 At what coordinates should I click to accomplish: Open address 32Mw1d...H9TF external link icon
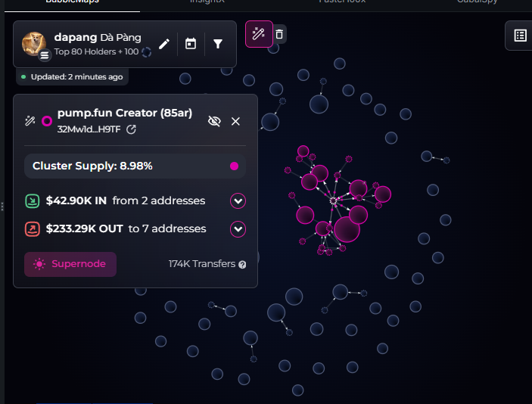pos(131,129)
